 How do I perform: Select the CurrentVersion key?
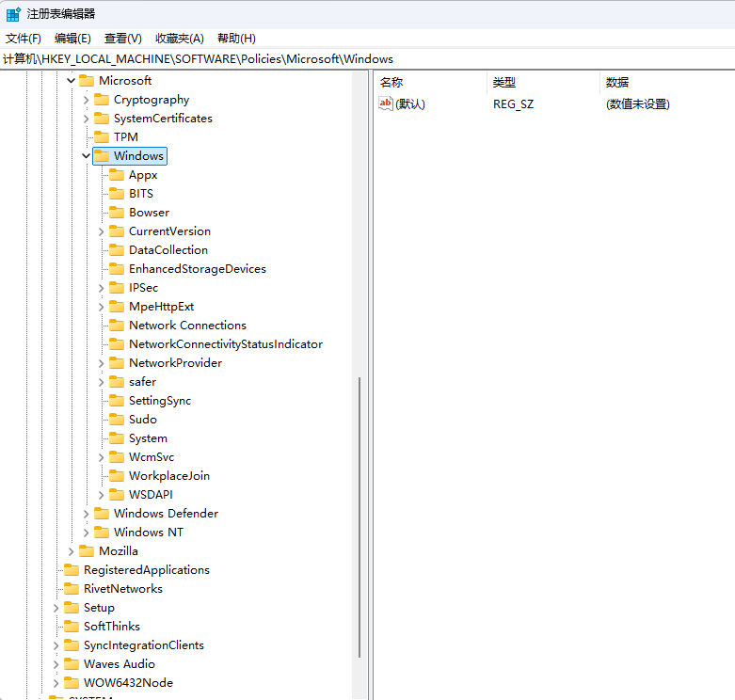pyautogui.click(x=169, y=231)
